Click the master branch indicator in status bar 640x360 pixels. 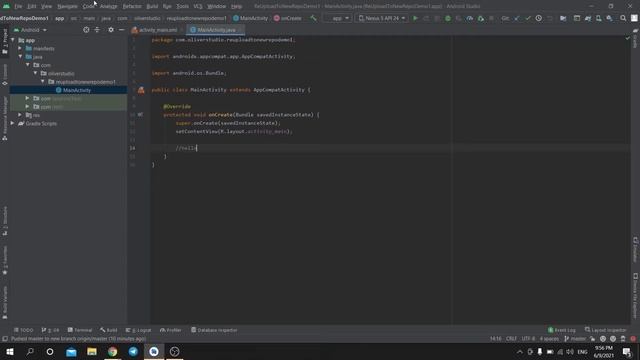(x=576, y=339)
